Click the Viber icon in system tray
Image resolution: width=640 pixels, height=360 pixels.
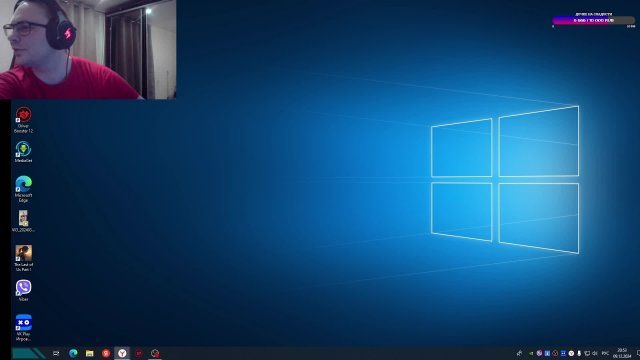539,353
